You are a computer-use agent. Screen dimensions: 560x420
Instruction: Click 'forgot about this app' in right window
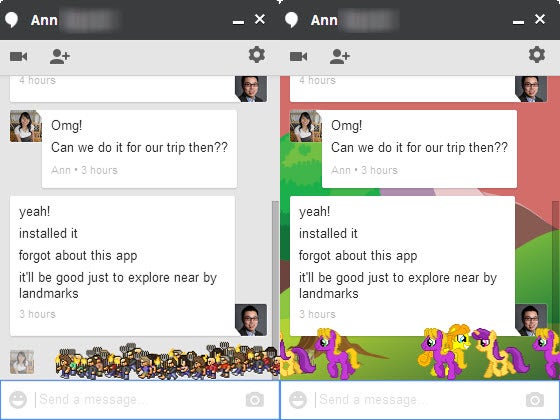[358, 256]
